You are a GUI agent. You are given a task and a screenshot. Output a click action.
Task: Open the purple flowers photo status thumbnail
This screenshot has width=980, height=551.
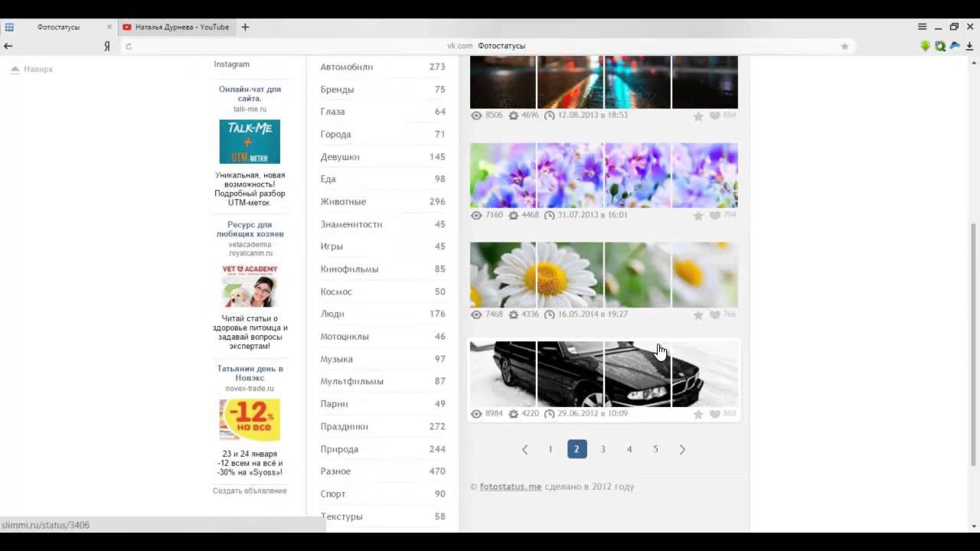(604, 175)
